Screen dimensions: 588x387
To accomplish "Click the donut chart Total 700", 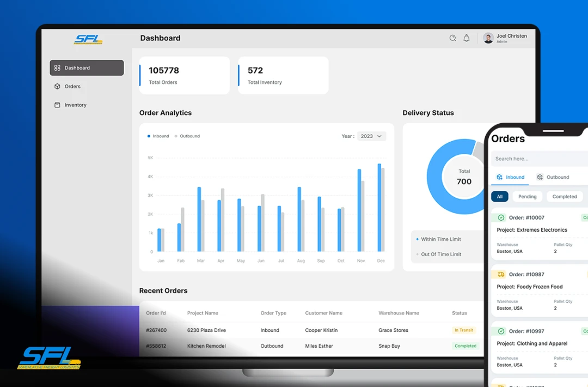I will tap(464, 177).
